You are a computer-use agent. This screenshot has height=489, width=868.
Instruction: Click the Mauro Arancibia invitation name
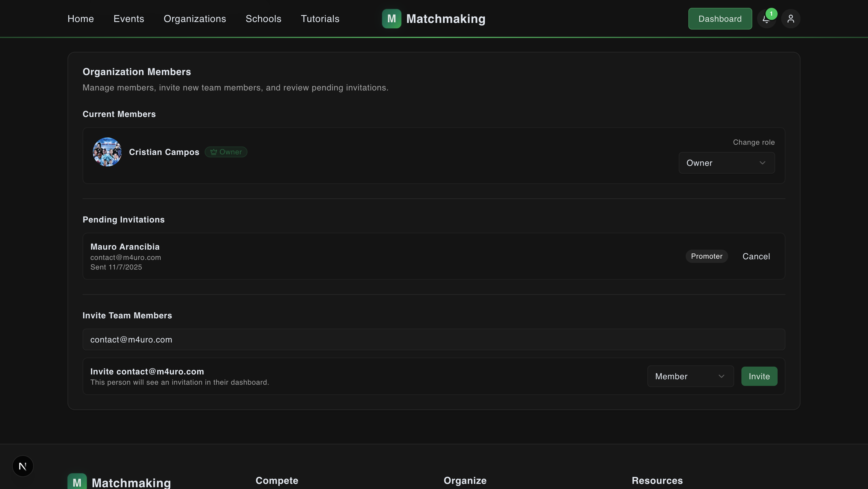[125, 247]
